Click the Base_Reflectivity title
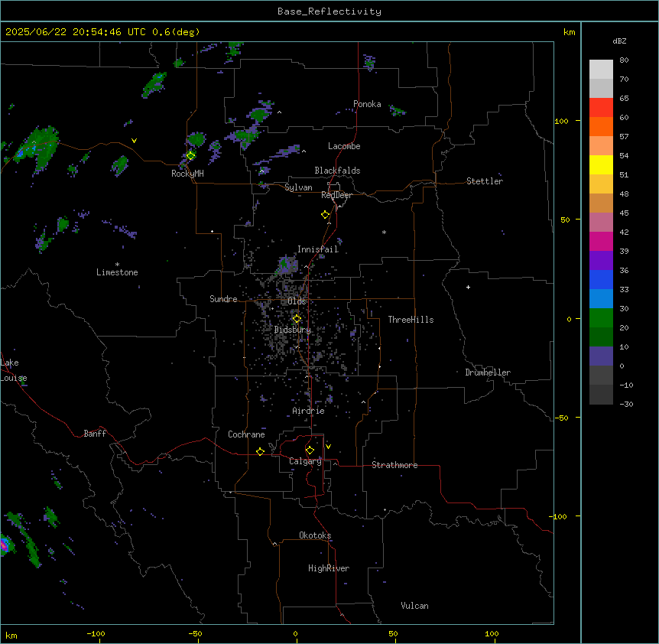659x644 pixels. [x=329, y=11]
